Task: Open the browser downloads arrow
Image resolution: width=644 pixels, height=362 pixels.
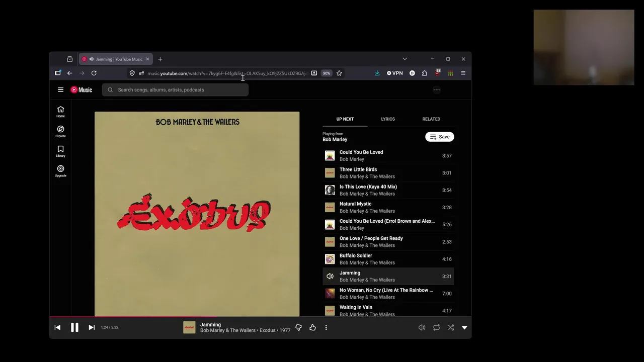Action: tap(377, 73)
